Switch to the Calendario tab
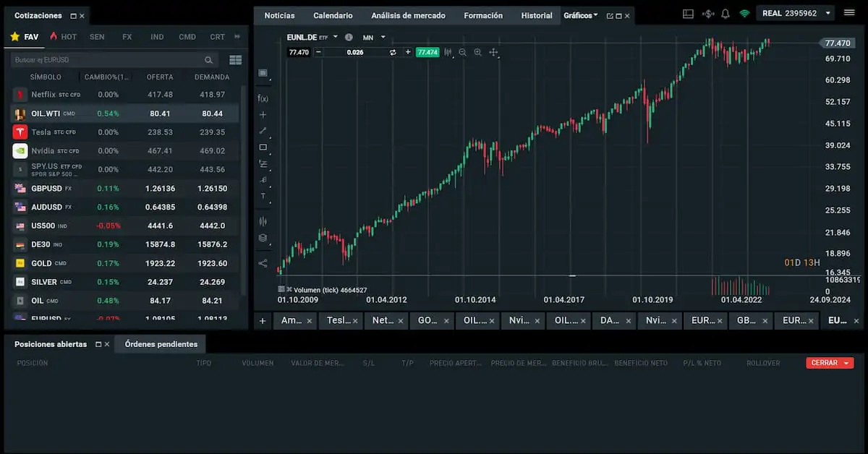The height and width of the screenshot is (454, 868). point(333,15)
